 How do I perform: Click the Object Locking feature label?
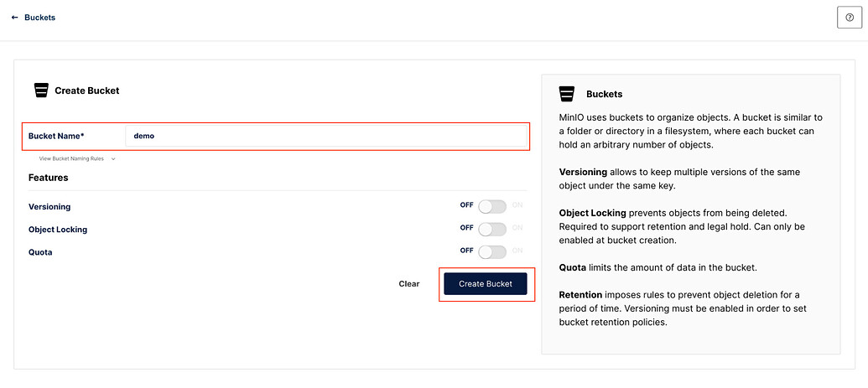[x=58, y=229]
